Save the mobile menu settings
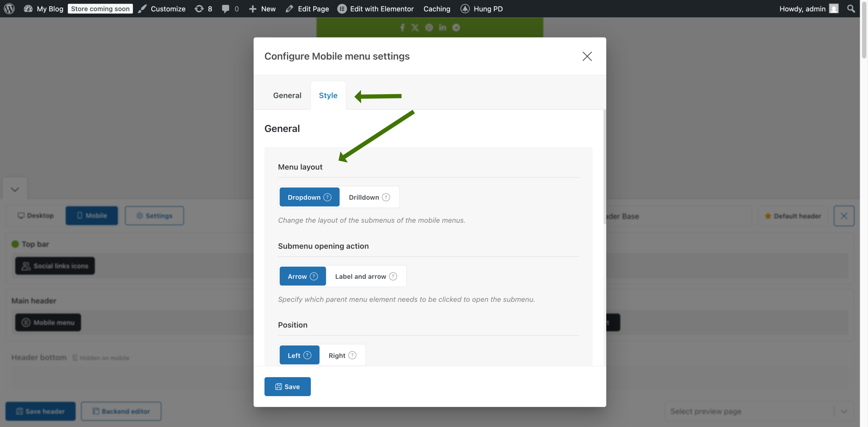868x427 pixels. pos(287,387)
